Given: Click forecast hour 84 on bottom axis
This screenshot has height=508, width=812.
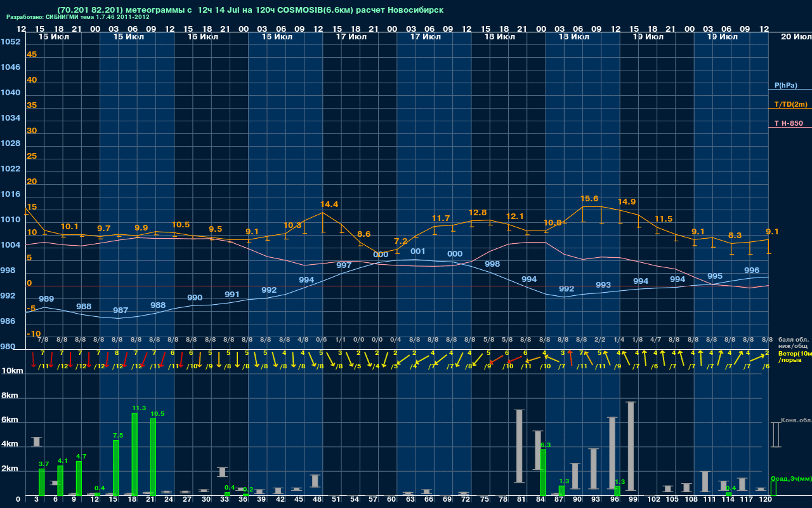Looking at the screenshot, I should coord(540,500).
